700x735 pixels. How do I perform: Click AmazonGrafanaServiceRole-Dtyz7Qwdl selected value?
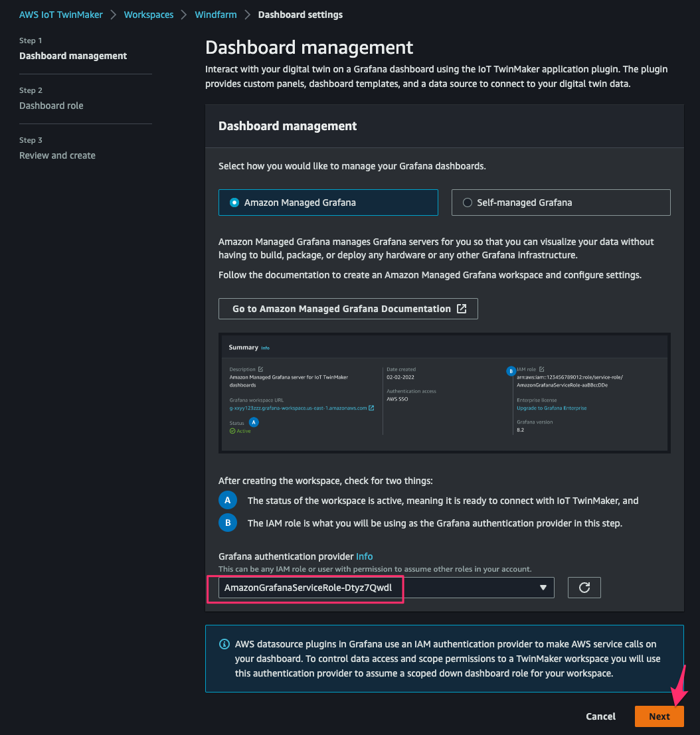308,588
